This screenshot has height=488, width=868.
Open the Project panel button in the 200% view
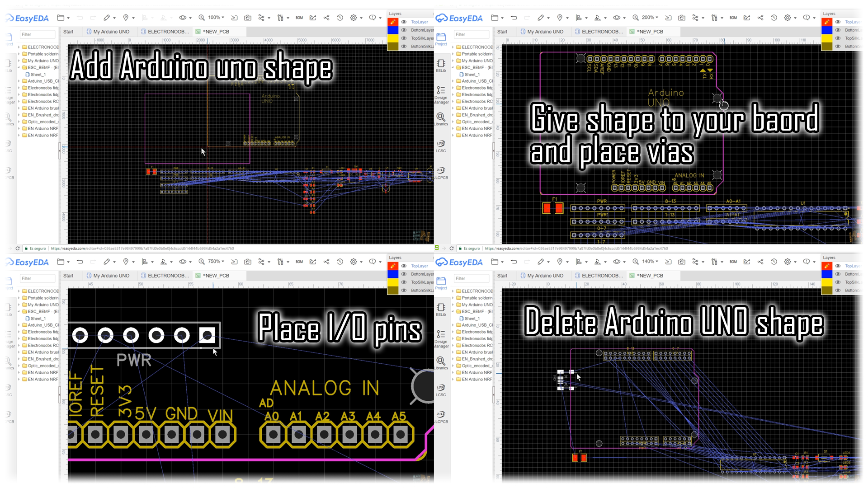point(441,39)
